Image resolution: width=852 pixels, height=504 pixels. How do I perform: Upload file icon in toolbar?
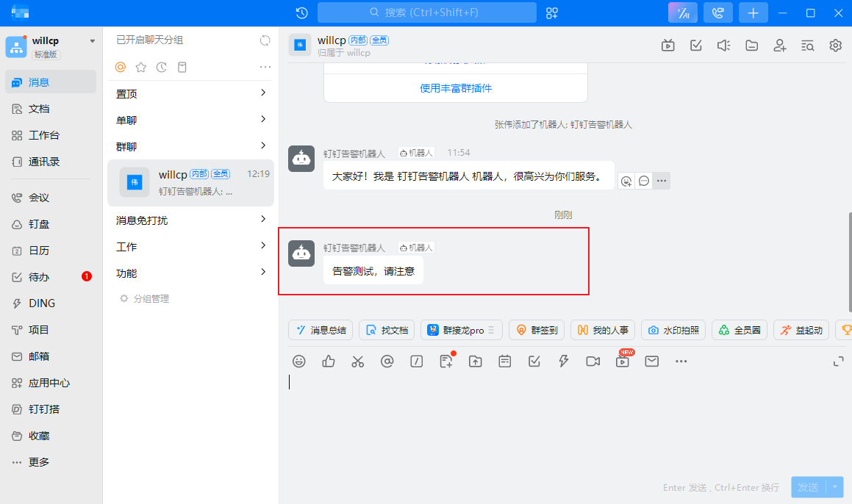click(476, 361)
